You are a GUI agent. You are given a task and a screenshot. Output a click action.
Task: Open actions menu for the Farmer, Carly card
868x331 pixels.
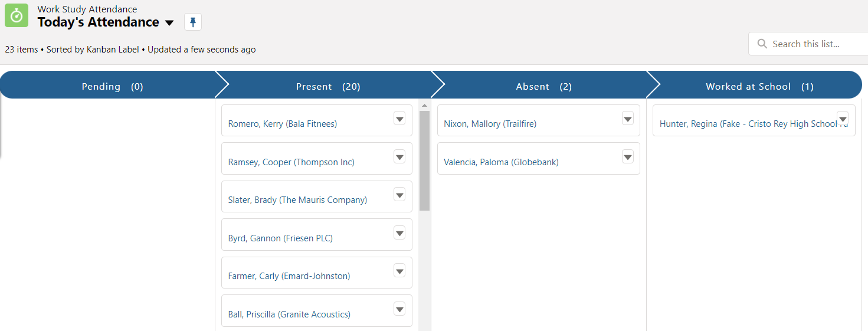click(x=399, y=271)
